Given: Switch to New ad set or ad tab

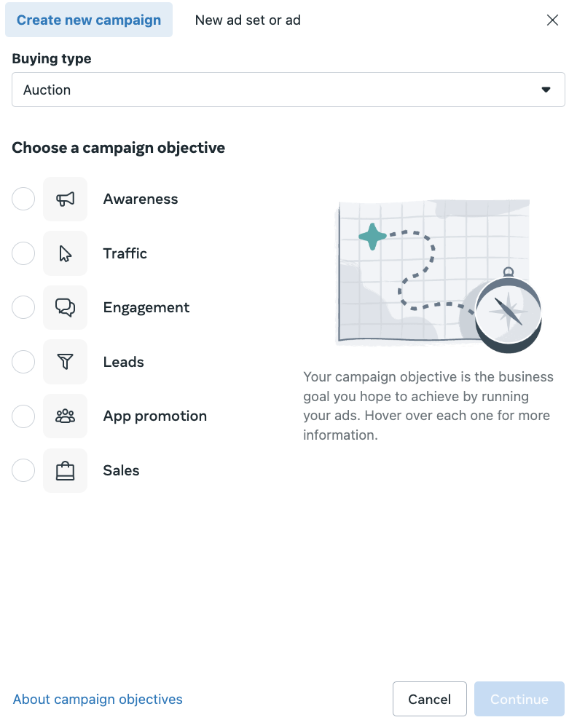Looking at the screenshot, I should 248,20.
